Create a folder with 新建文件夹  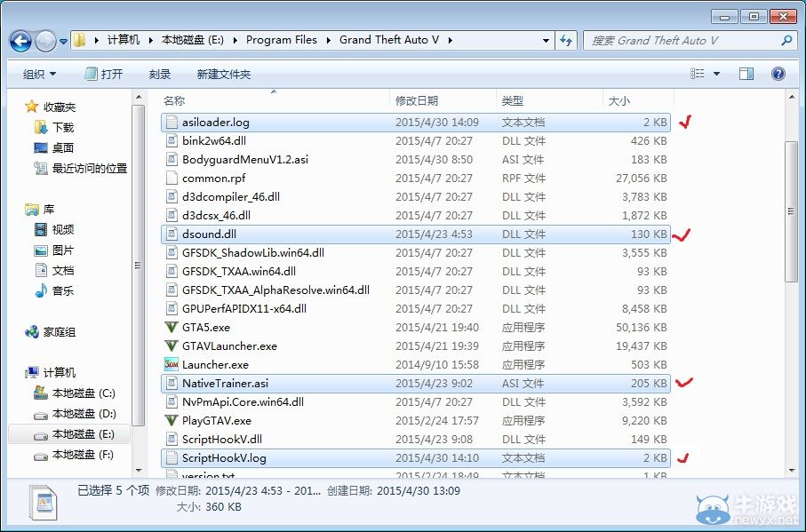click(224, 74)
